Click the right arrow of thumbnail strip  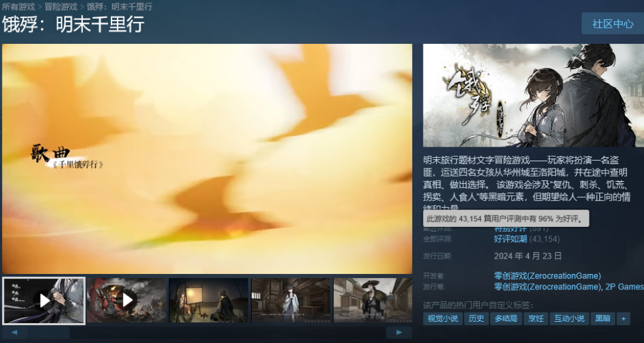coord(399,332)
